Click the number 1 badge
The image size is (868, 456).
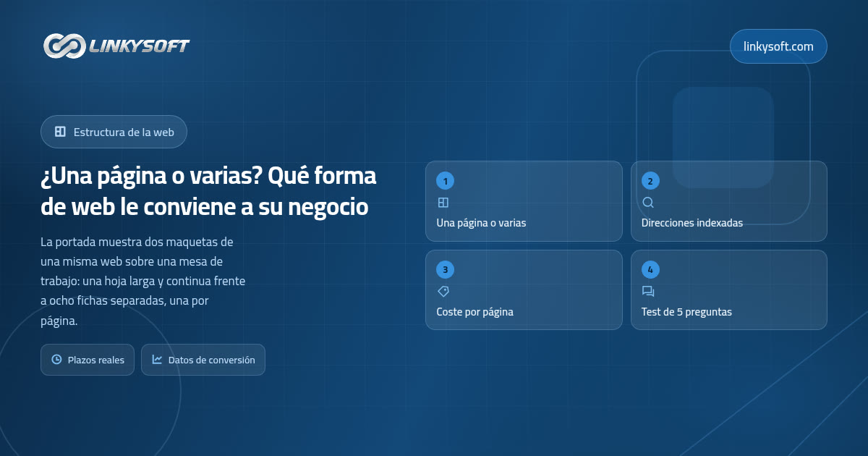(445, 181)
